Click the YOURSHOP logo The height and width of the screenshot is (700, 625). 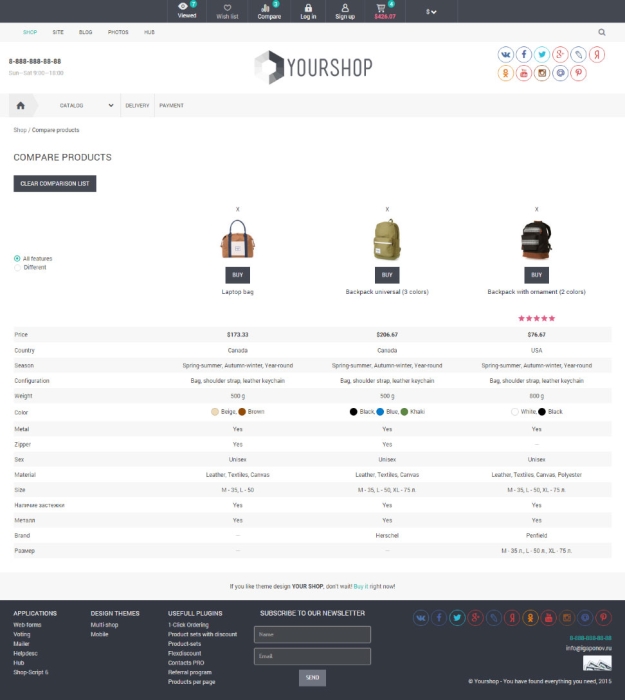(313, 67)
